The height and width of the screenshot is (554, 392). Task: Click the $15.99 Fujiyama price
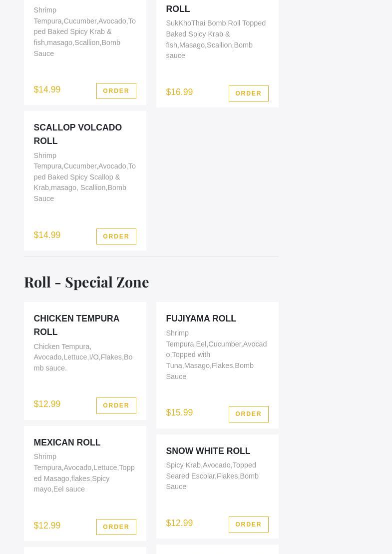(179, 412)
